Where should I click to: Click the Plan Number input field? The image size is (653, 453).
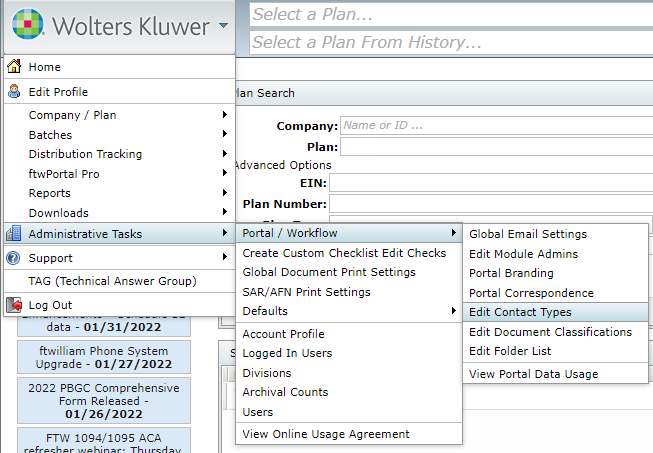pos(491,204)
